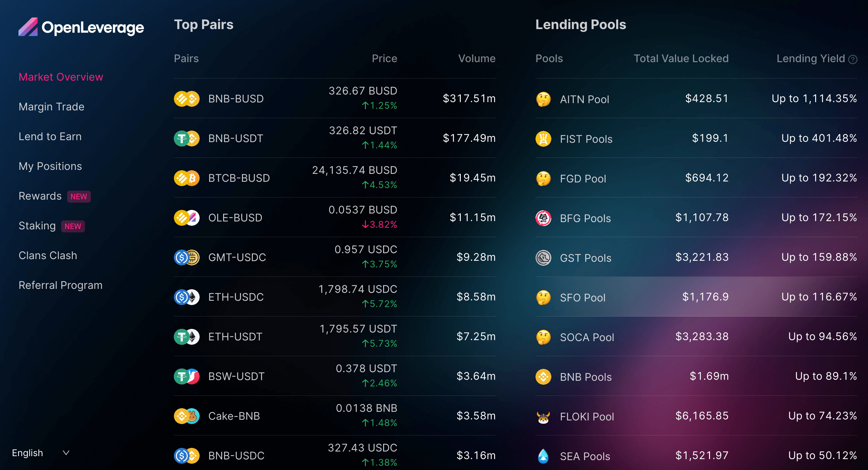Click the BNB Pools coin icon

coord(543,377)
